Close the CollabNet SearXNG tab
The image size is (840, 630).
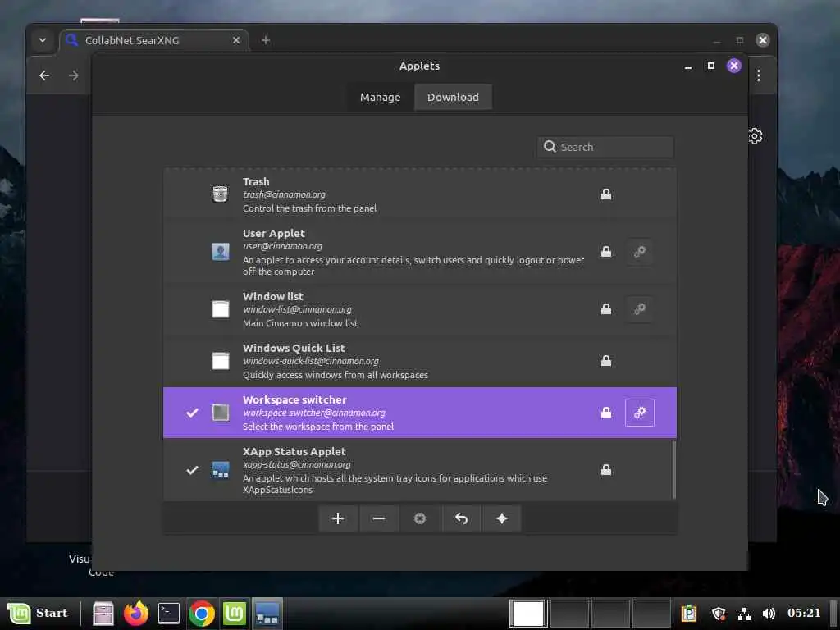click(235, 40)
